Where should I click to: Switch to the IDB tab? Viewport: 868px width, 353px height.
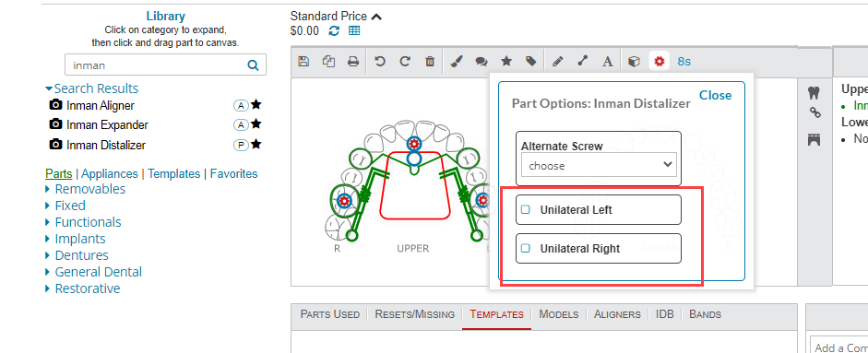click(665, 314)
